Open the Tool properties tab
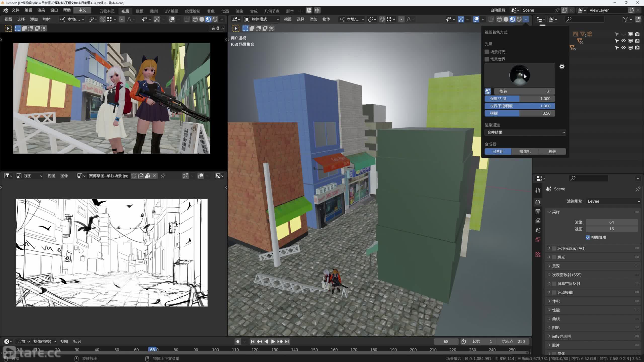Viewport: 644px width, 362px height. 538,190
